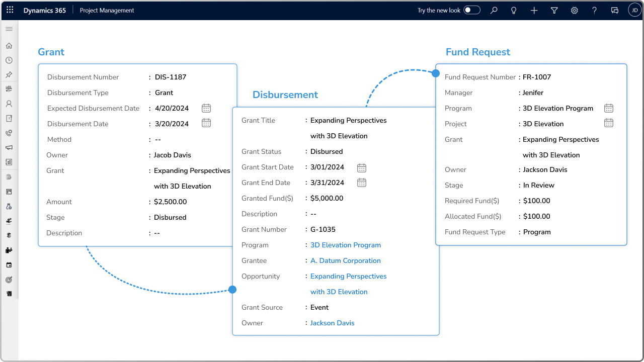Click the Grant Source value Event
Screen dimensions: 644x362
tap(319, 307)
